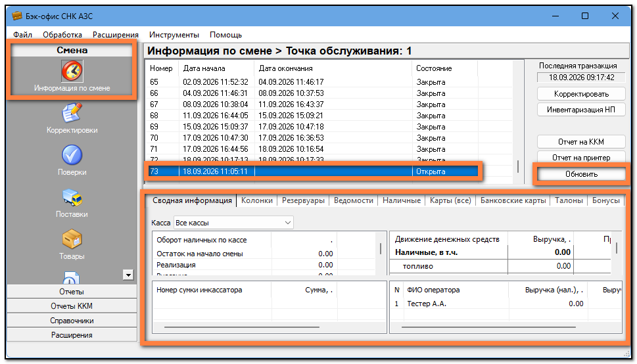Expand the Расширения sidebar section at bottom
Screen dimensions: 637x364
(72, 335)
